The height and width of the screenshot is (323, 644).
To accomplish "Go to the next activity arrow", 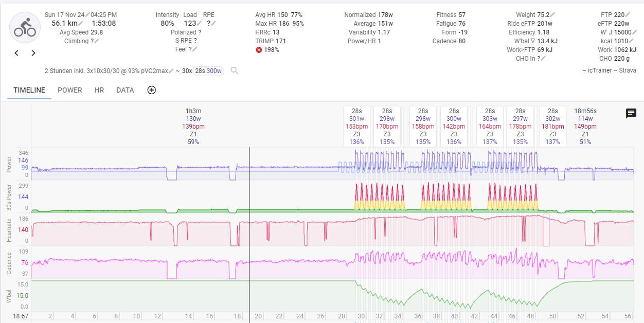I will (x=33, y=53).
